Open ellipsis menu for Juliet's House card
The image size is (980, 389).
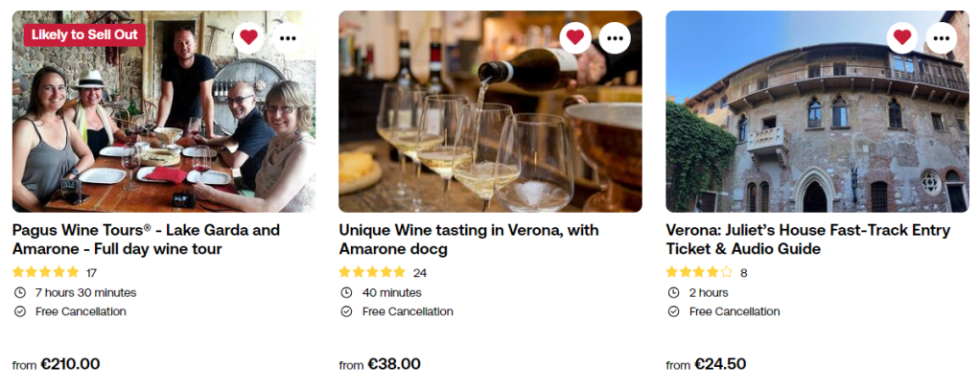(x=942, y=37)
